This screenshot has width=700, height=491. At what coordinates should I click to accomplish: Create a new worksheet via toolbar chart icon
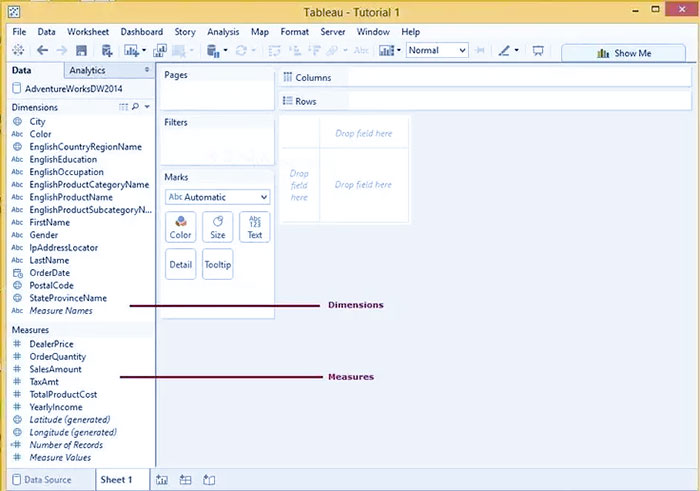131,50
